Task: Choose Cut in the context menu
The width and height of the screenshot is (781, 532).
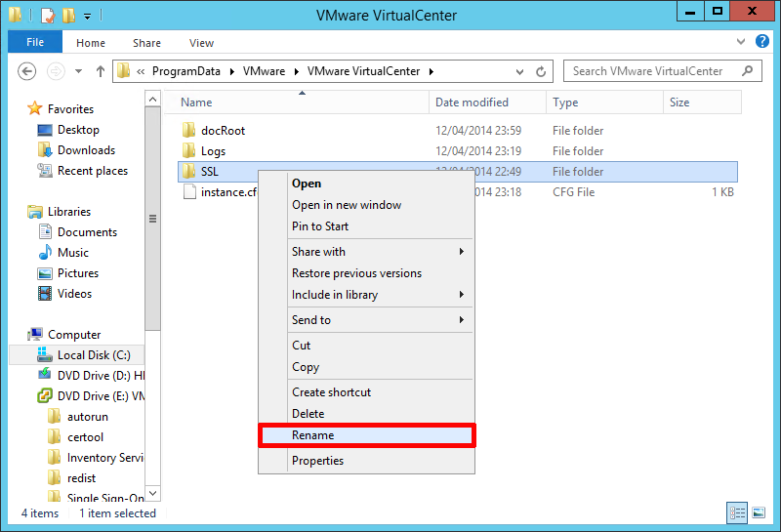Action: pos(367,346)
